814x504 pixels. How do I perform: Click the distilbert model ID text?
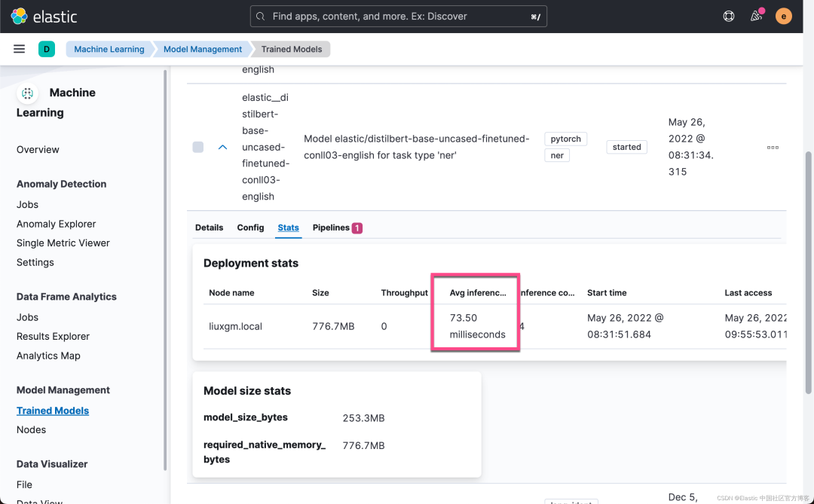265,147
